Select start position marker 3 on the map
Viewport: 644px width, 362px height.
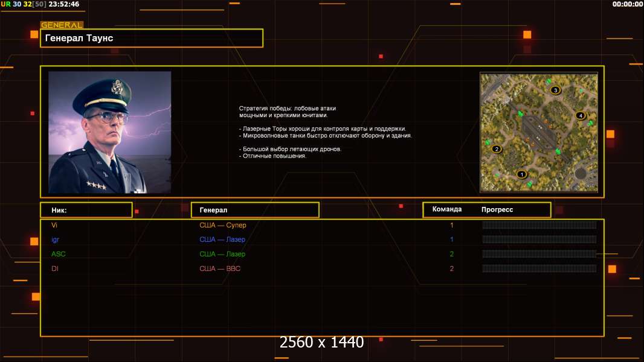555,90
